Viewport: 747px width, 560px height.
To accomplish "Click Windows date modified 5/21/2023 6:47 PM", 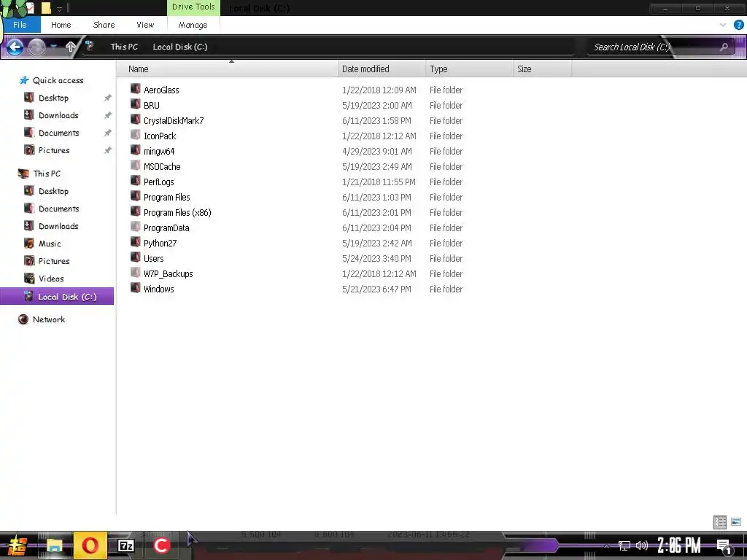I will (x=376, y=289).
